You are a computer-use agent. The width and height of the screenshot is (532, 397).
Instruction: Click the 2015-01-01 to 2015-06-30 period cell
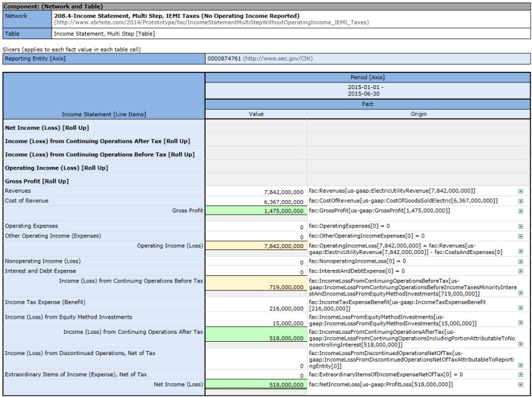(x=368, y=90)
